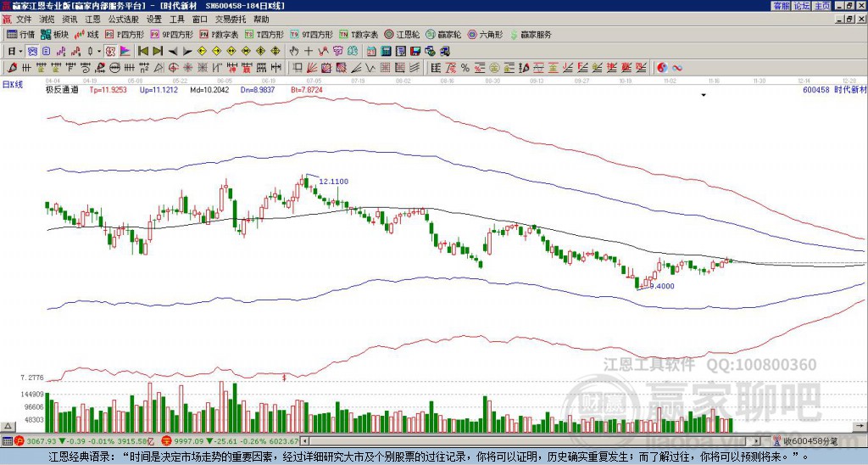
Task: Open the T数字表 tool
Action: coord(359,35)
